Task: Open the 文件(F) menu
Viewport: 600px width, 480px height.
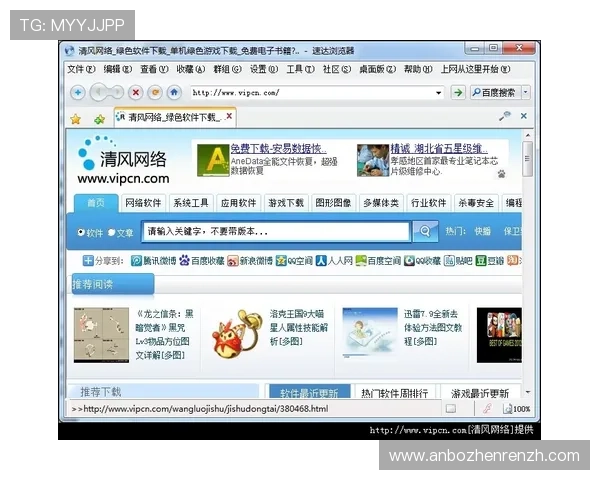Action: [x=81, y=69]
